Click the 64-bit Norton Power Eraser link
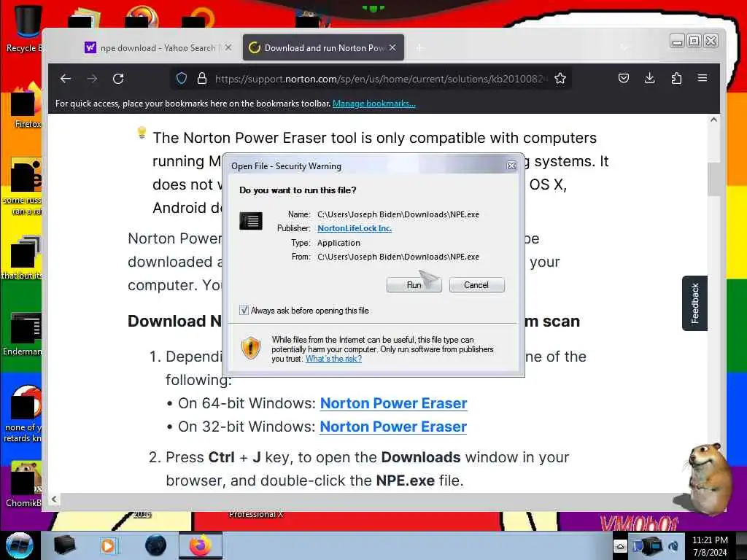The height and width of the screenshot is (560, 747). (393, 403)
